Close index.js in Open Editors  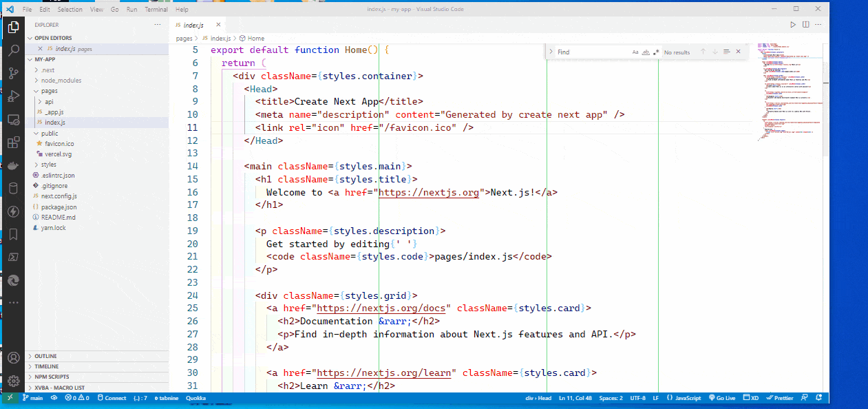(40, 49)
